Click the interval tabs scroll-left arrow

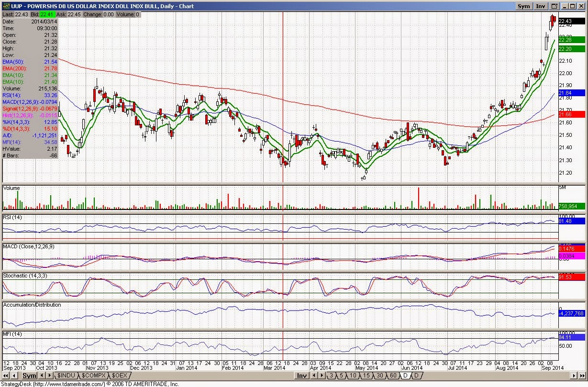tap(314, 376)
